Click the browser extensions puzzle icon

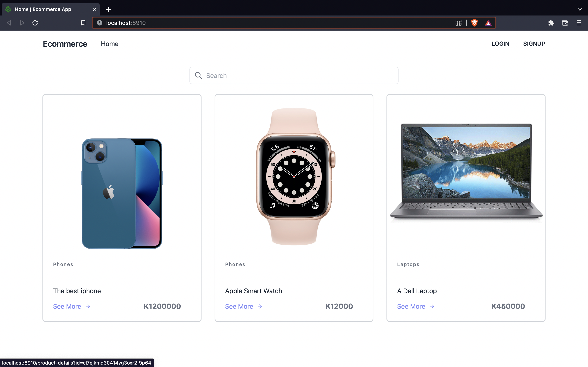551,23
